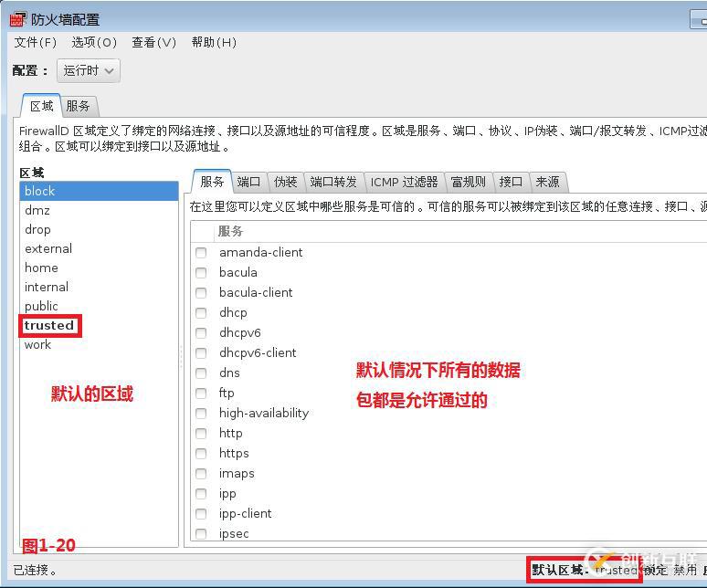Screen dimensions: 707x588
Task: Open the 文件(F) menu
Action: point(36,42)
